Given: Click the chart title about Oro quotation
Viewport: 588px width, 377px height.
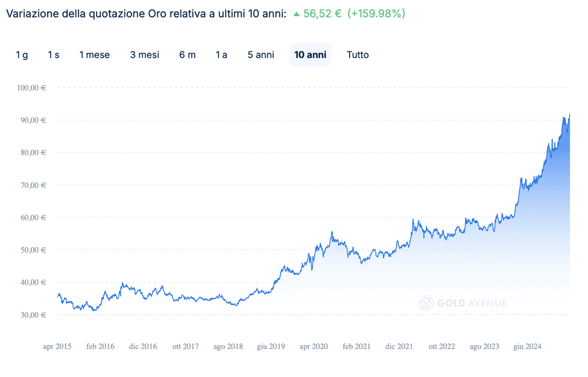Looking at the screenshot, I should [x=147, y=13].
